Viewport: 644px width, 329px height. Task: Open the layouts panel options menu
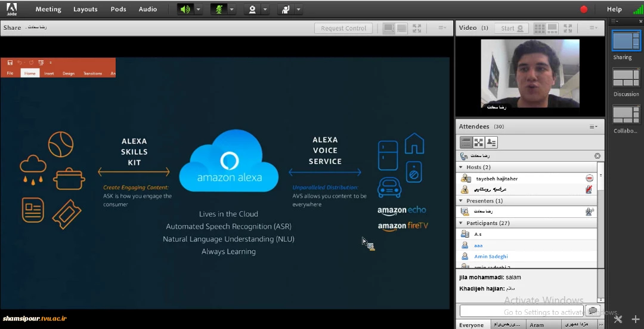(615, 21)
